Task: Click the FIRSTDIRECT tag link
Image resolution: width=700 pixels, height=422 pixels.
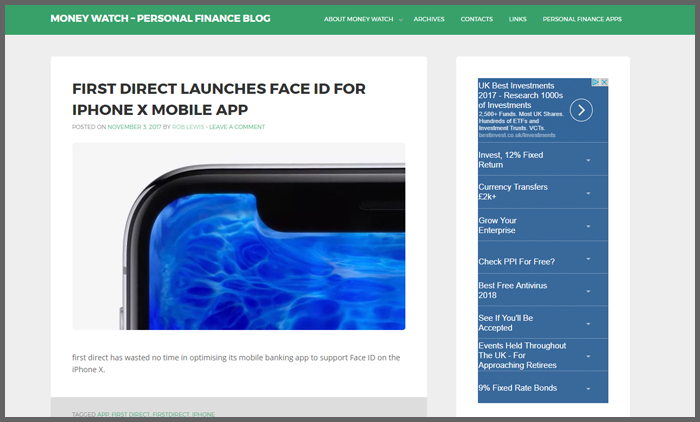Action: pos(171,414)
